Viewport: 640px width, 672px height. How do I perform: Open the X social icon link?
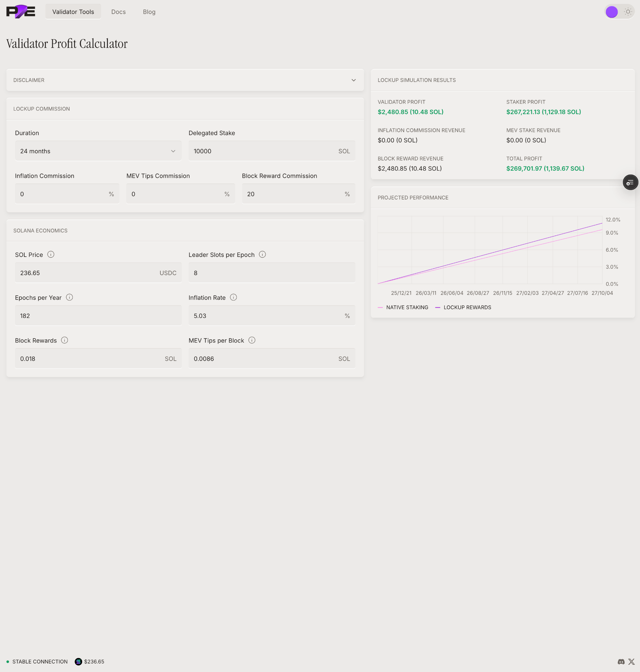631,661
